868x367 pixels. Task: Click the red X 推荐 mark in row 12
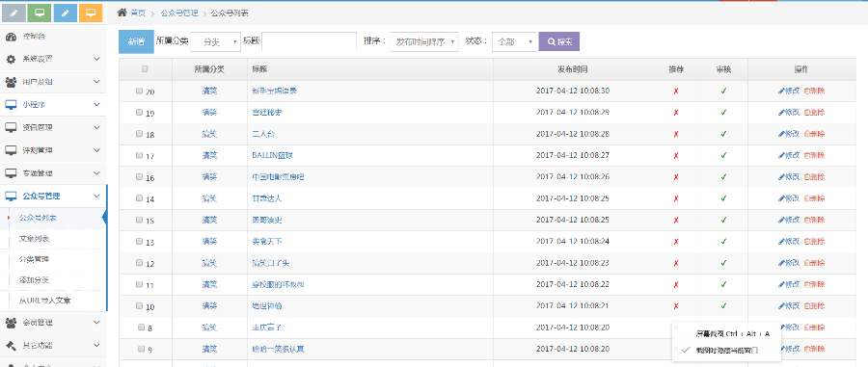tap(676, 263)
